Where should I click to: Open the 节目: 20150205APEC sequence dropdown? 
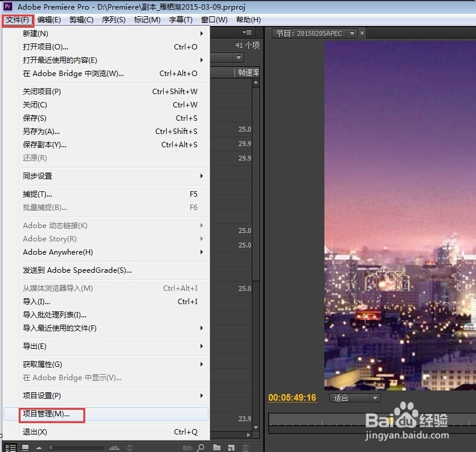click(x=352, y=33)
